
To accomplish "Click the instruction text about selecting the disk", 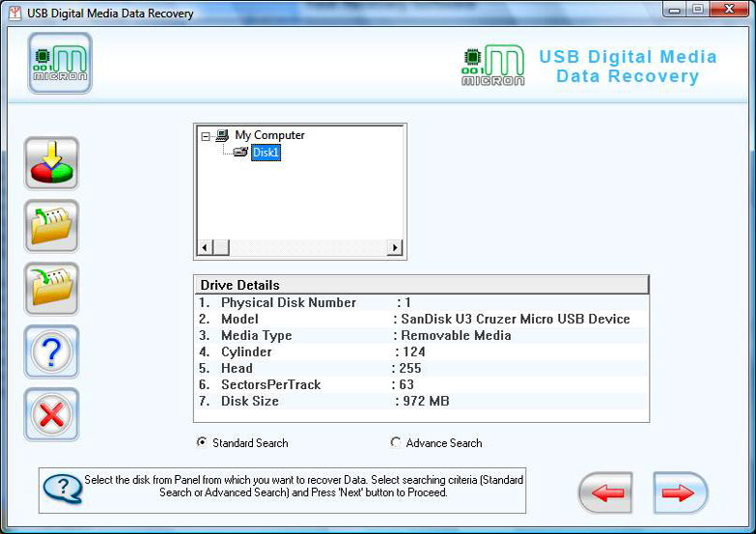I will (x=303, y=486).
